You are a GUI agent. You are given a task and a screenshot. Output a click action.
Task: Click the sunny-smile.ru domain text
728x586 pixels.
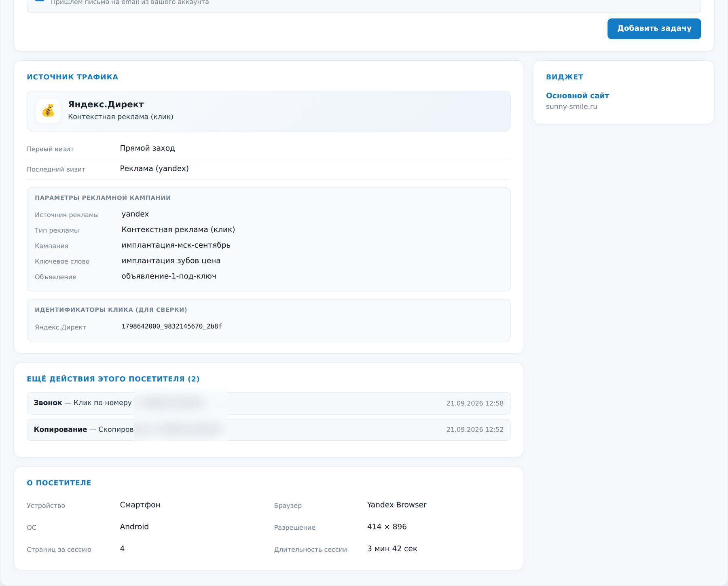(571, 106)
